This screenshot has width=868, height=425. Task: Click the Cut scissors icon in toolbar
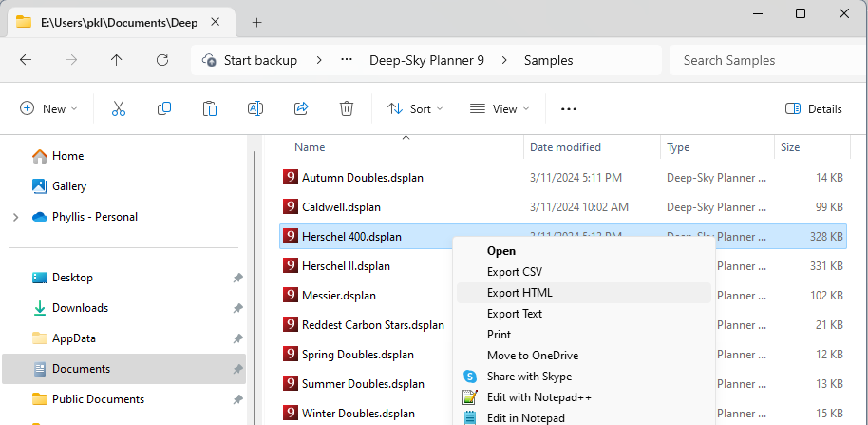click(119, 108)
